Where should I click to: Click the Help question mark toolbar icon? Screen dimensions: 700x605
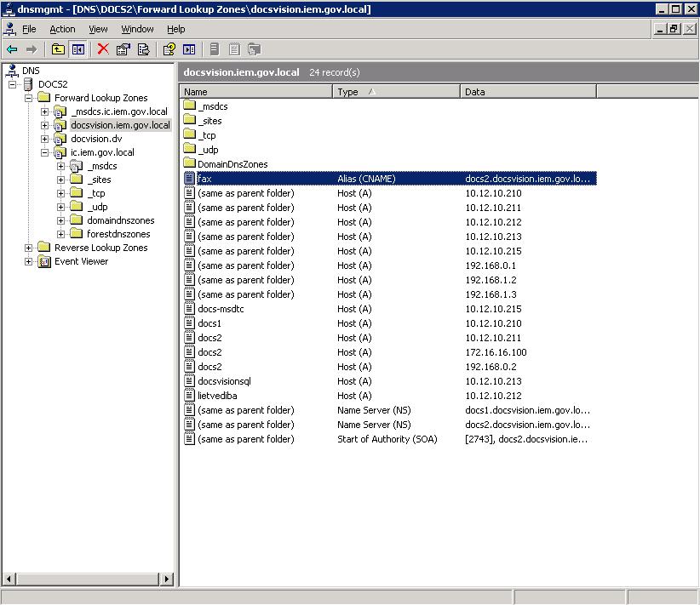click(169, 49)
